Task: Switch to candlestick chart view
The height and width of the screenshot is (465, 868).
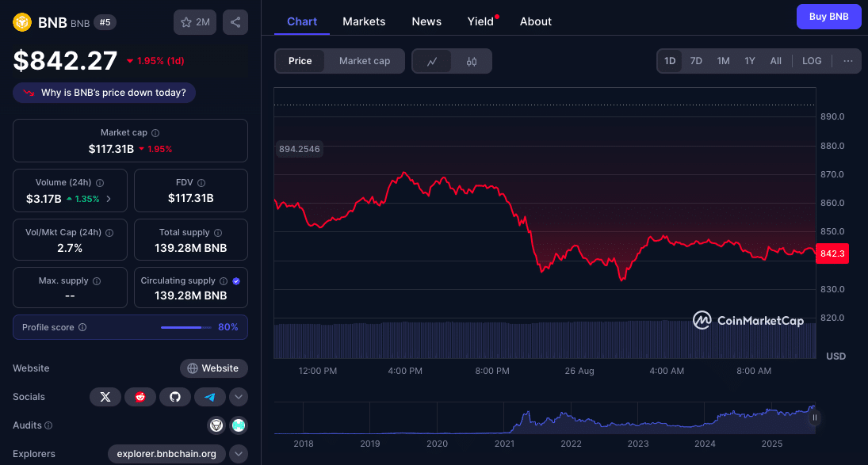Action: [471, 61]
